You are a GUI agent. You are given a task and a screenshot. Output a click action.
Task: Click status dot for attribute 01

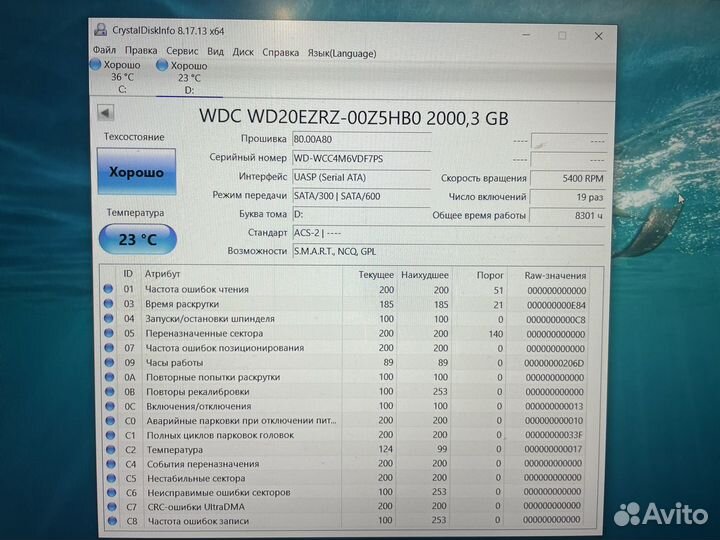[108, 289]
